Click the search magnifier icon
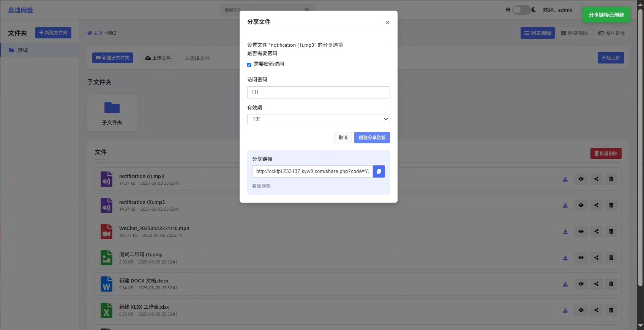This screenshot has height=330, width=644. (307, 10)
